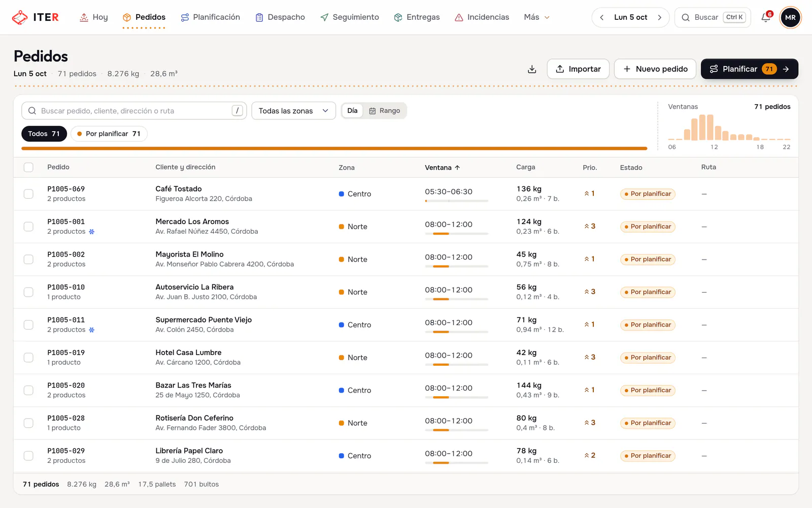The width and height of the screenshot is (812, 508).
Task: Select order P1005-010 checkbox
Action: 28,292
